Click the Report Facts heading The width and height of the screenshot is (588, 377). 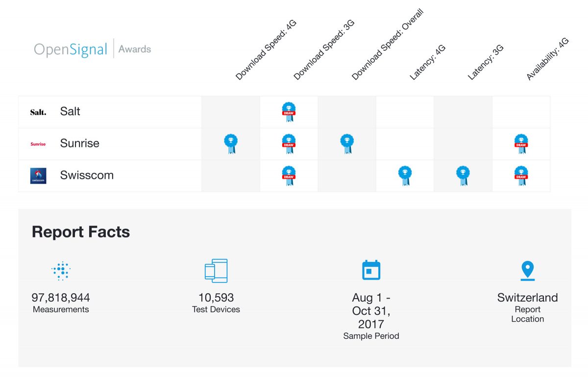pos(81,232)
